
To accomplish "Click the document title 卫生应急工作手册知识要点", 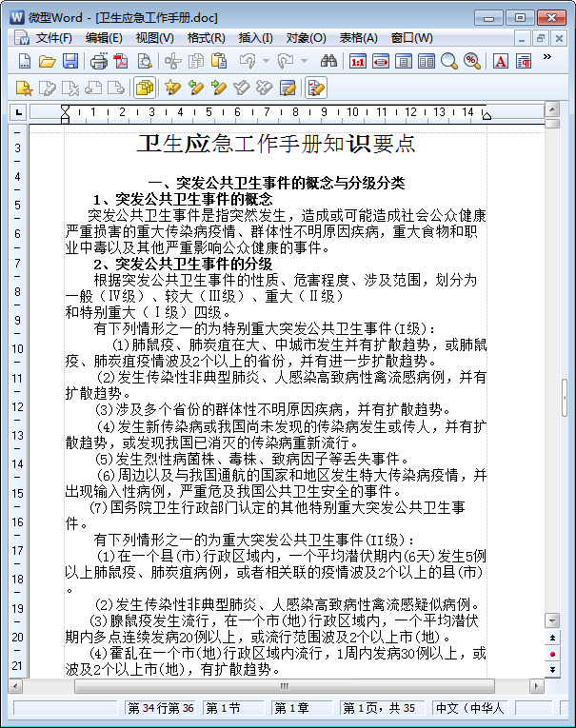I will [276, 144].
